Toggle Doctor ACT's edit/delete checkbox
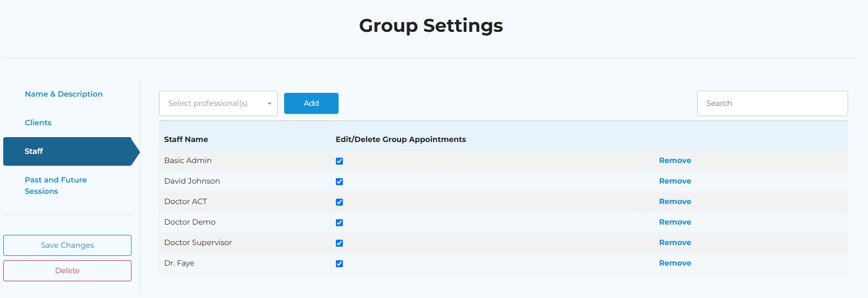 click(x=339, y=202)
